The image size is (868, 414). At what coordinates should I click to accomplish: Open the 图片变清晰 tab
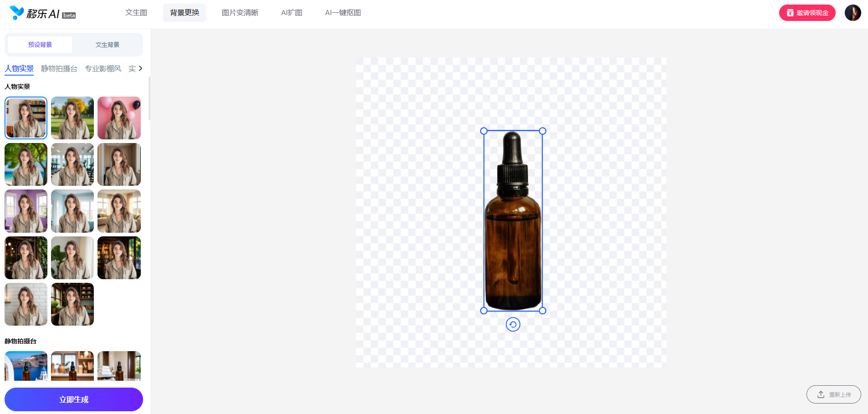click(240, 13)
